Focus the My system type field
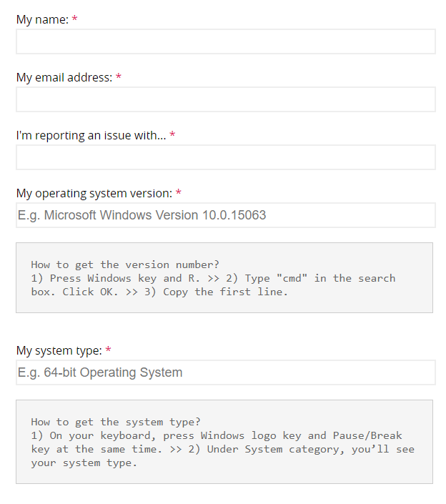 click(x=225, y=372)
